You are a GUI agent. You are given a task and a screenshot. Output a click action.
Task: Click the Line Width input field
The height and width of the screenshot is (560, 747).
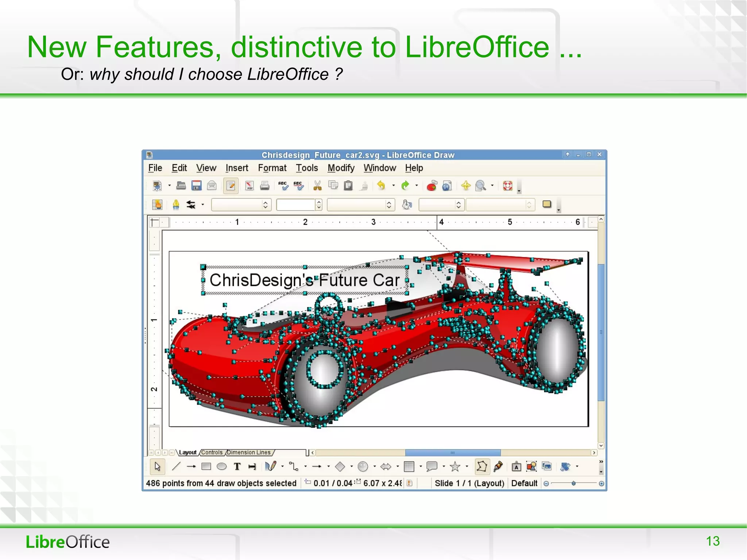pyautogui.click(x=296, y=205)
